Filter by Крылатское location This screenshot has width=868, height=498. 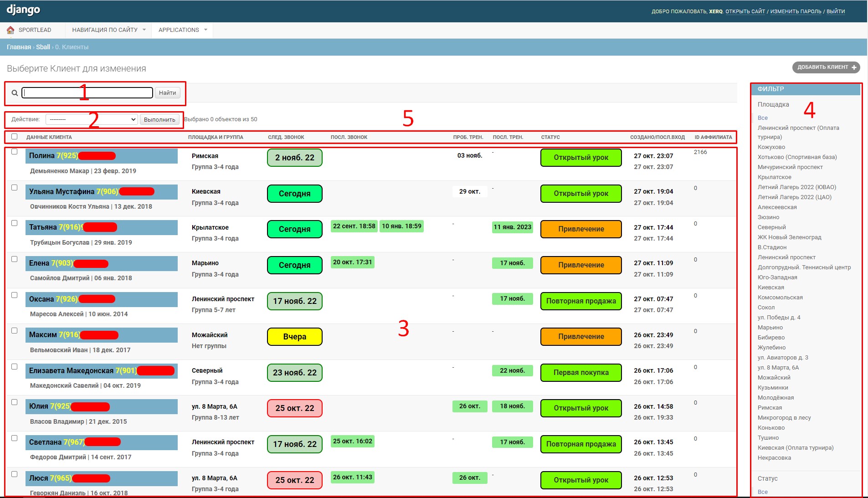coord(774,177)
